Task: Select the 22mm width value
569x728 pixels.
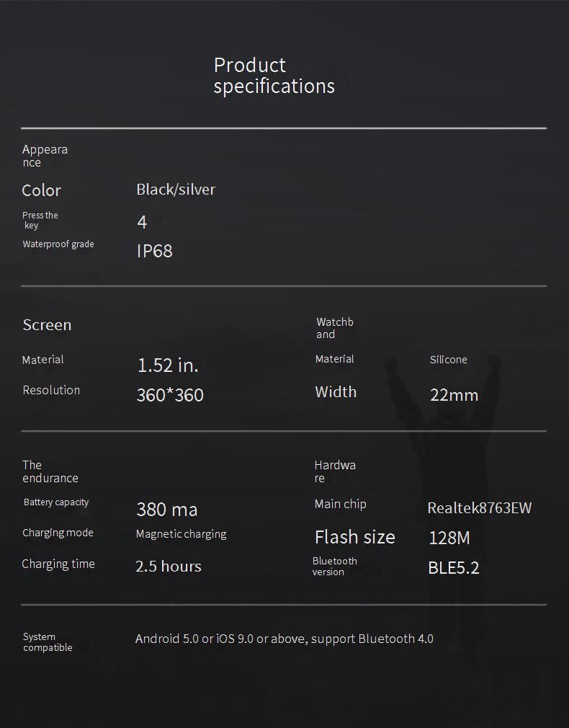Action: click(454, 395)
